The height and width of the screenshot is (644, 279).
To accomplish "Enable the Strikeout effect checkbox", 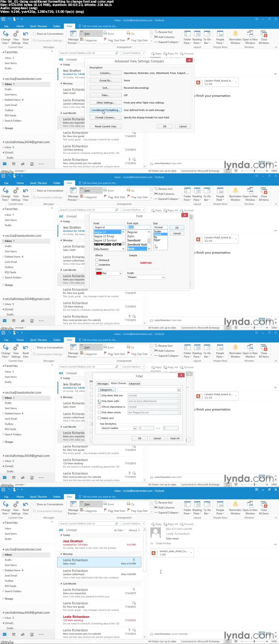I will pyautogui.click(x=97, y=260).
